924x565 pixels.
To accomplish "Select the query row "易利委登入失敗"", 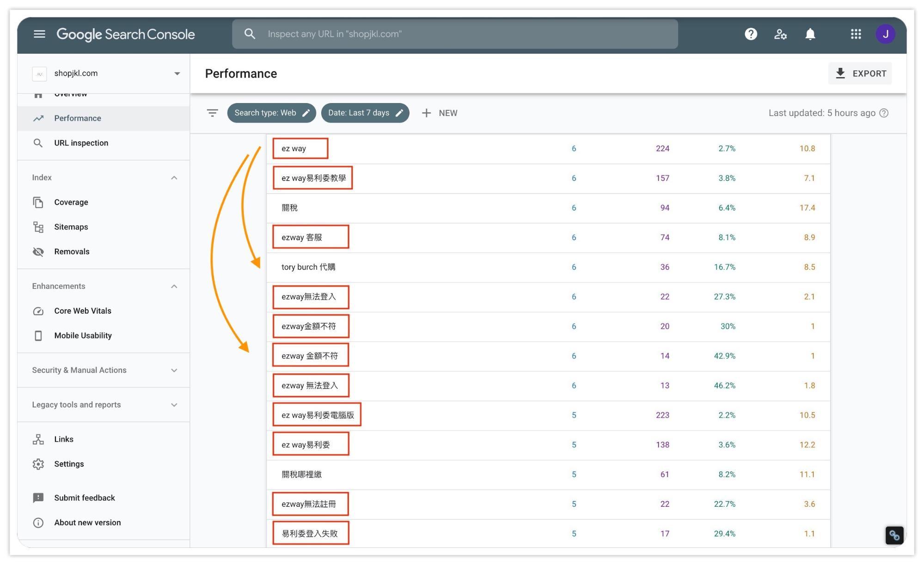I will tap(548, 534).
